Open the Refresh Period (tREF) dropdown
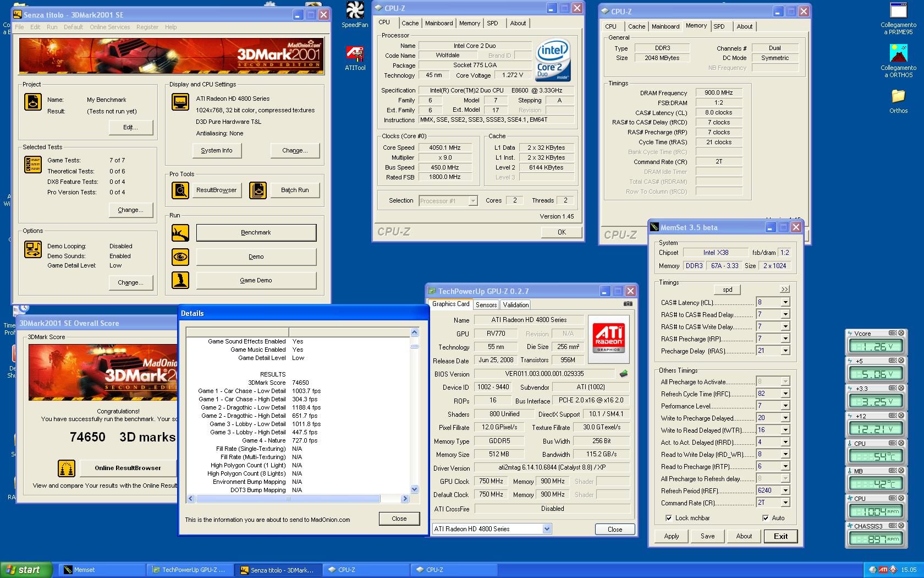Viewport: 924px width, 578px height. (785, 490)
